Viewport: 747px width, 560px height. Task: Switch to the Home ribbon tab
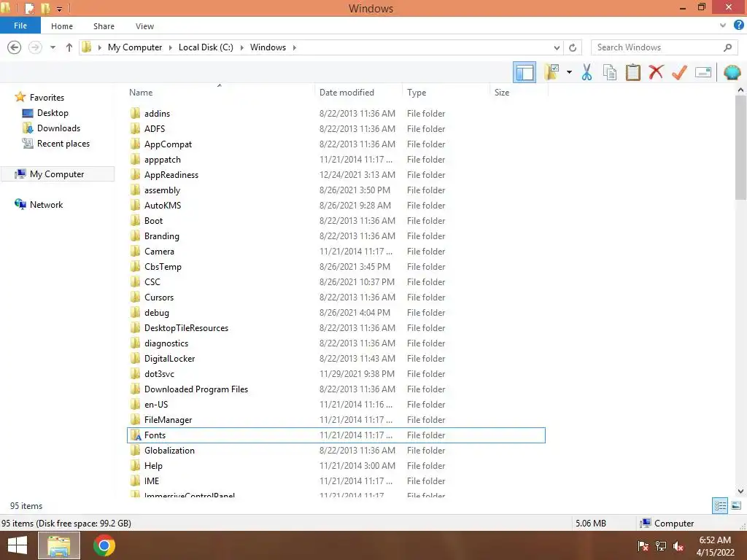pos(62,26)
